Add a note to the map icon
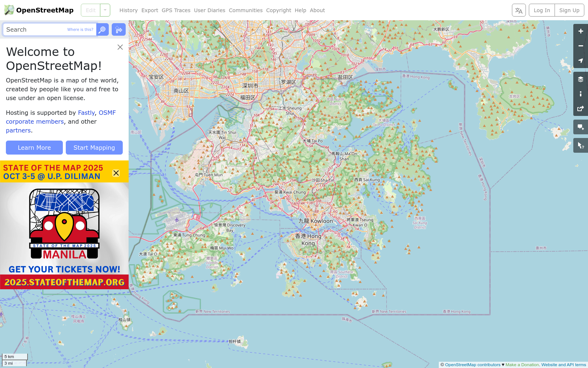588x368 pixels. (x=581, y=127)
